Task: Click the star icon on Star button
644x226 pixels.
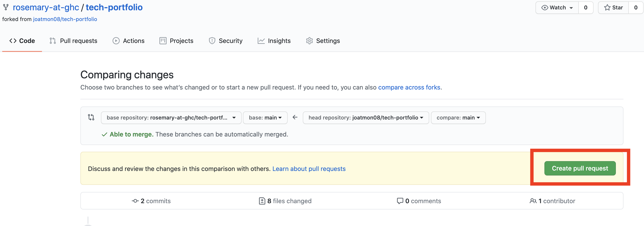Action: coord(607,8)
